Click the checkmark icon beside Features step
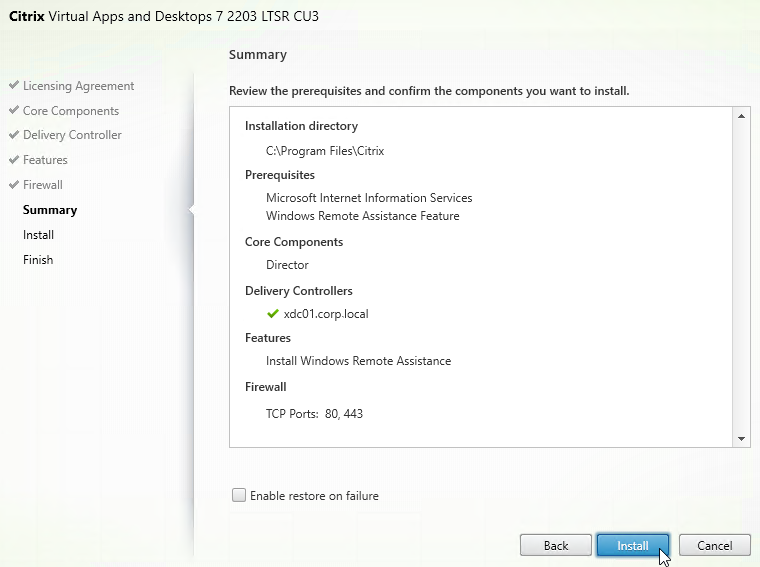 [x=14, y=159]
